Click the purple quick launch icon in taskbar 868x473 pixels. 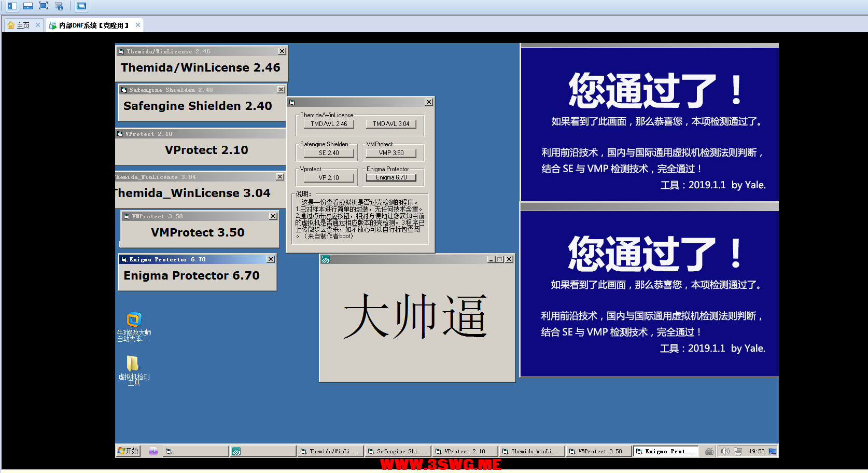pos(153,451)
